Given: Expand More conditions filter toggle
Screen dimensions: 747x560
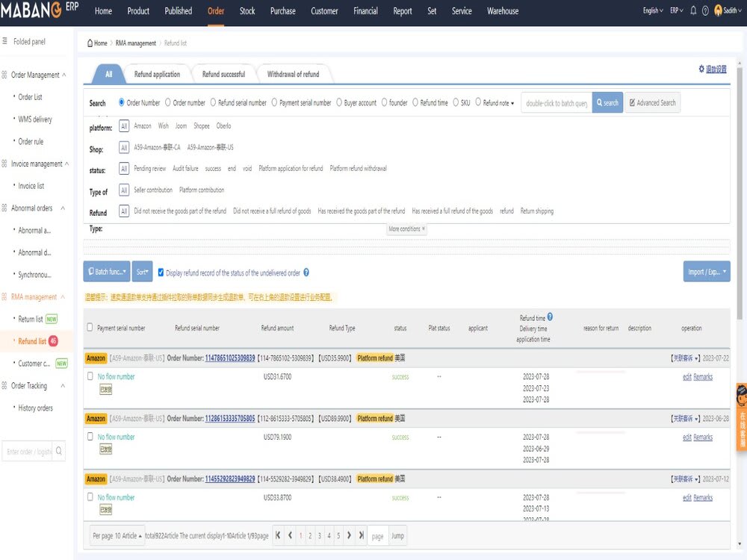Looking at the screenshot, I should click(x=406, y=229).
